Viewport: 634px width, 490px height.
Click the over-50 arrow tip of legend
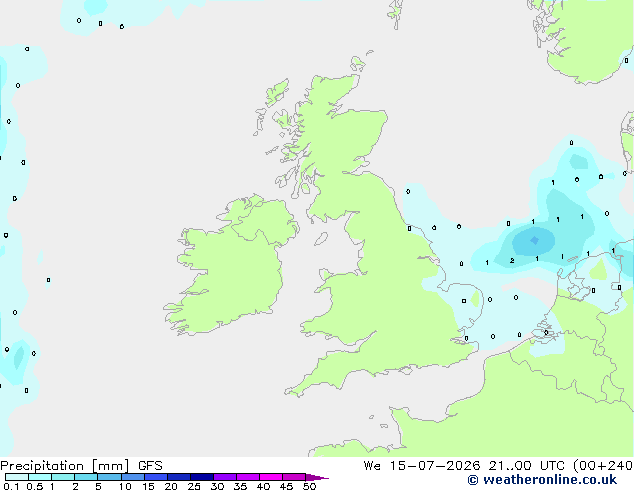coord(317,477)
